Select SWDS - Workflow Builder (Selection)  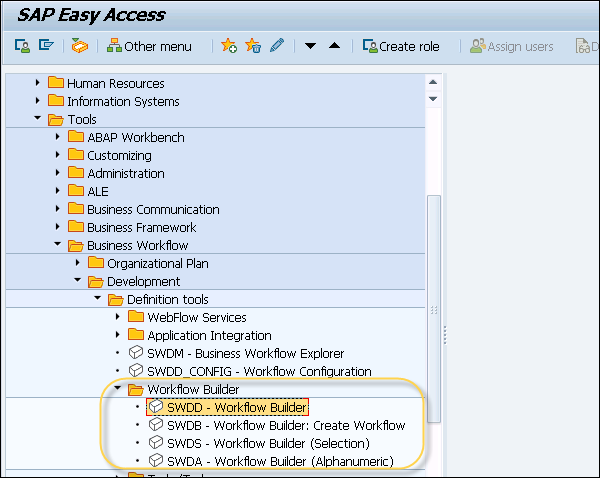pyautogui.click(x=269, y=443)
